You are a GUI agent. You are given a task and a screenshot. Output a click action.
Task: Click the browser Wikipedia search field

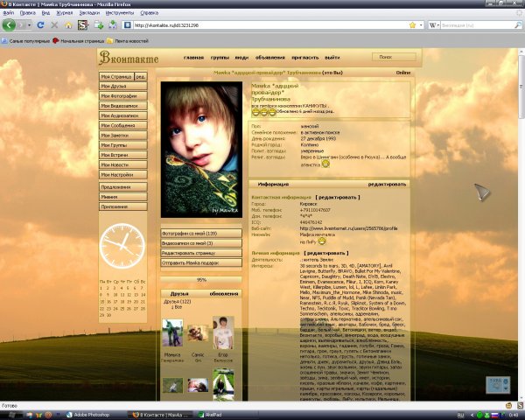pos(477,25)
